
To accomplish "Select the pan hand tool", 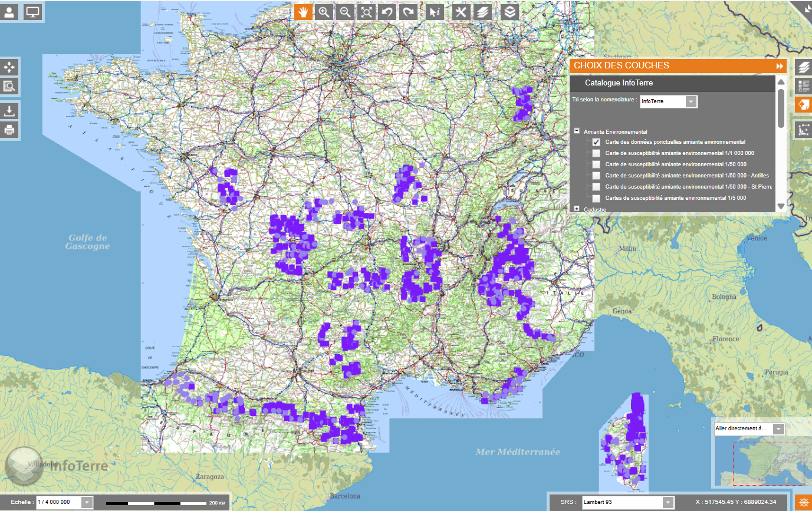I will [x=304, y=12].
